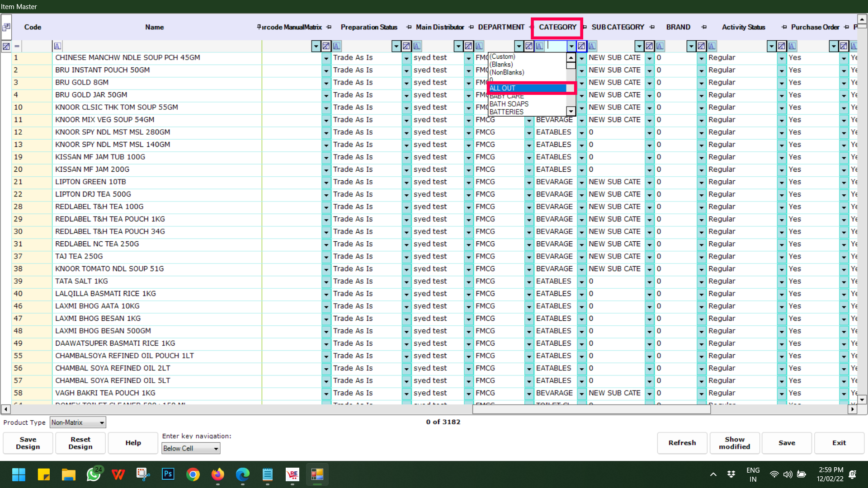Open Preparation Status dropdown for CHINESE MANCHW soup row
This screenshot has width=868, height=488.
click(406, 58)
